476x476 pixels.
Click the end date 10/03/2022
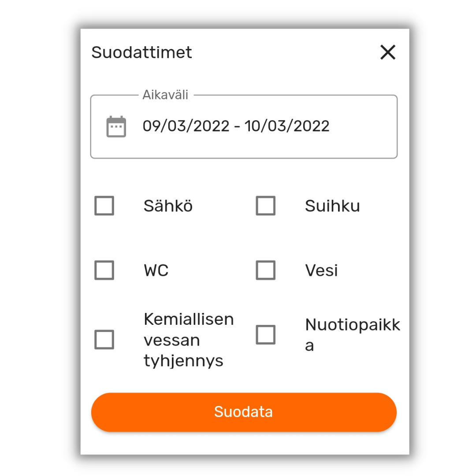(x=287, y=126)
